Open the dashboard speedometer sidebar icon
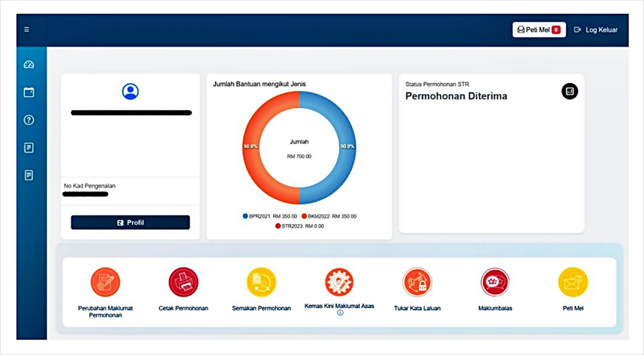This screenshot has height=355, width=644. tap(29, 65)
